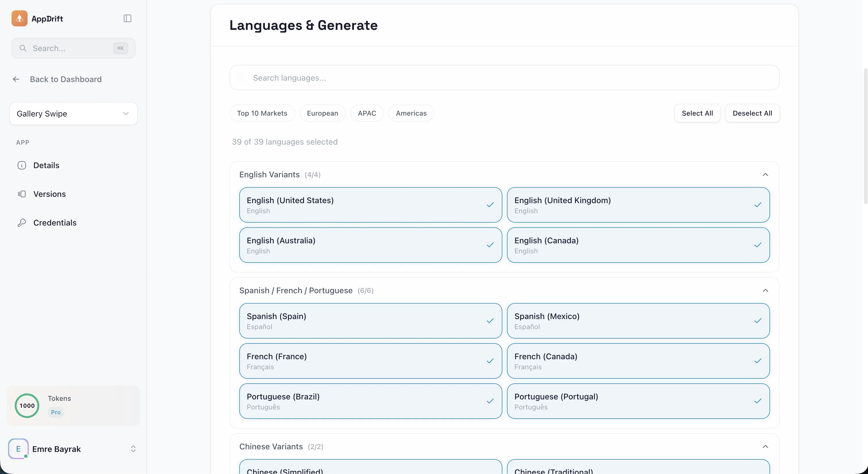
Task: Click the Versions stack icon
Action: point(22,194)
